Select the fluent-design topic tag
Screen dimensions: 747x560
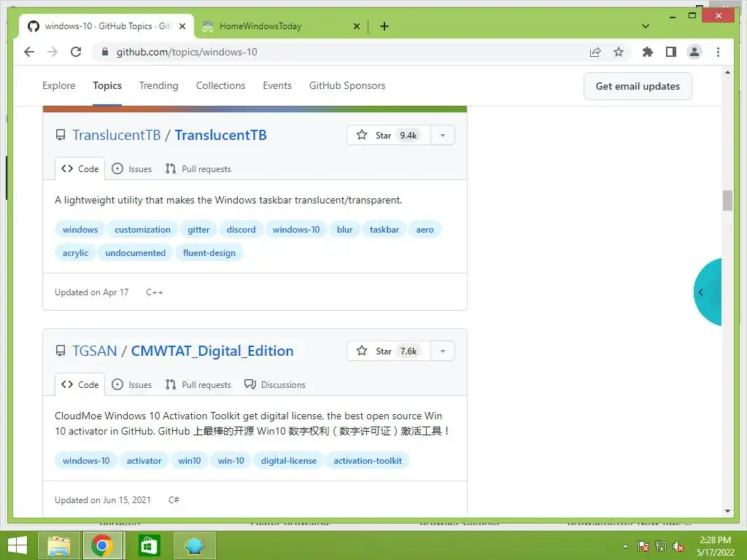(x=209, y=253)
